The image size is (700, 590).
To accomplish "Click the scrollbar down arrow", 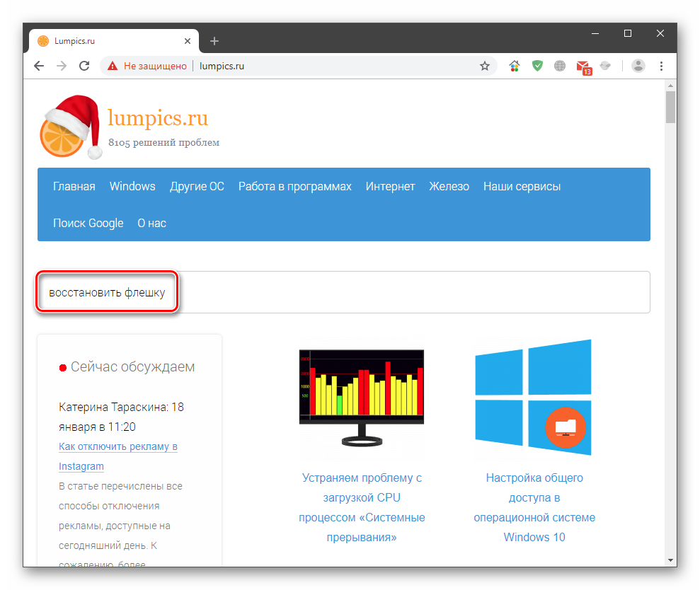I will [x=670, y=560].
